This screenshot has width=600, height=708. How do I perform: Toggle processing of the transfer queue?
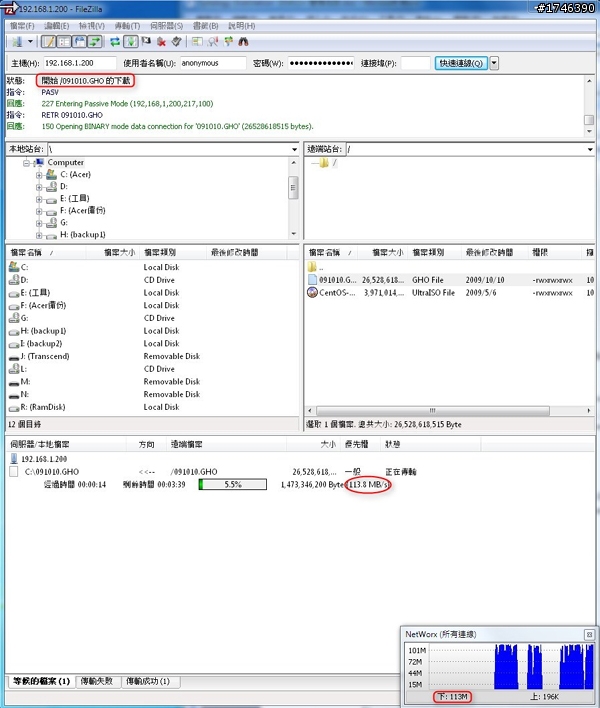131,42
